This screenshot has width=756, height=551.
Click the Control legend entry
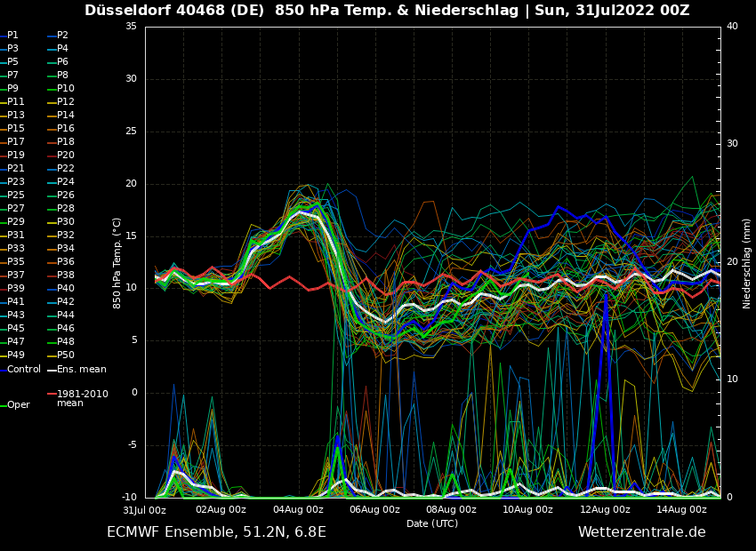24,369
